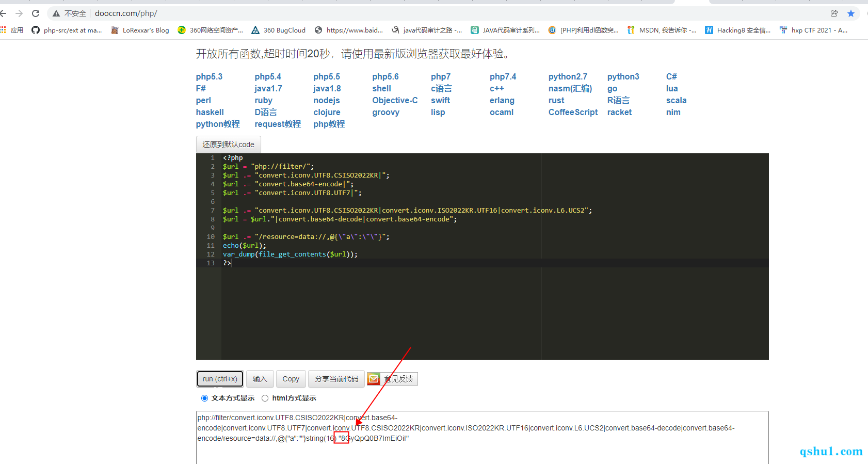Click inside the PHP code editor area
Viewport: 868px width, 464px height.
(494, 257)
